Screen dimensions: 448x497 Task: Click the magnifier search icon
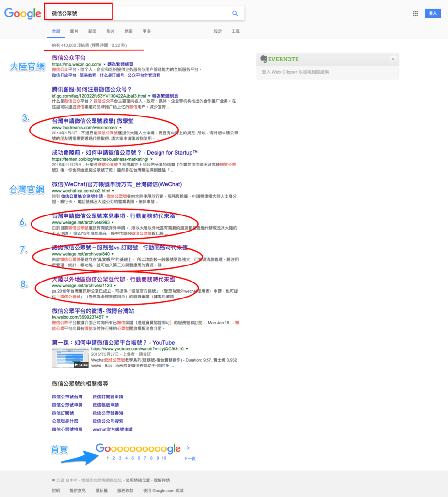click(235, 13)
